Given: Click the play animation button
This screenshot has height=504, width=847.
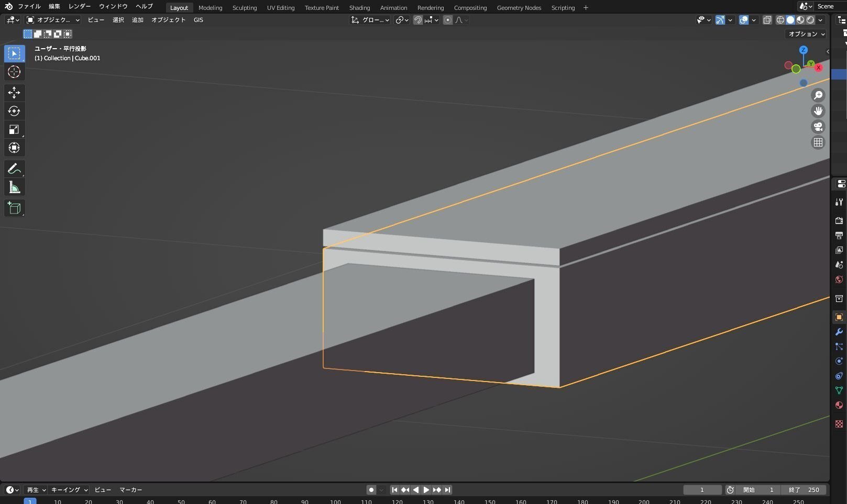Looking at the screenshot, I should click(x=426, y=490).
